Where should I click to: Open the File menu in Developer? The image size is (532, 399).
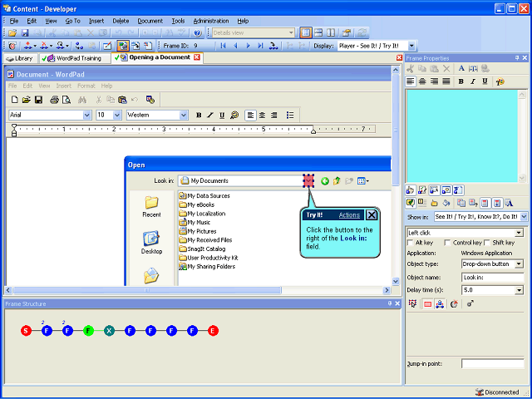[x=14, y=21]
